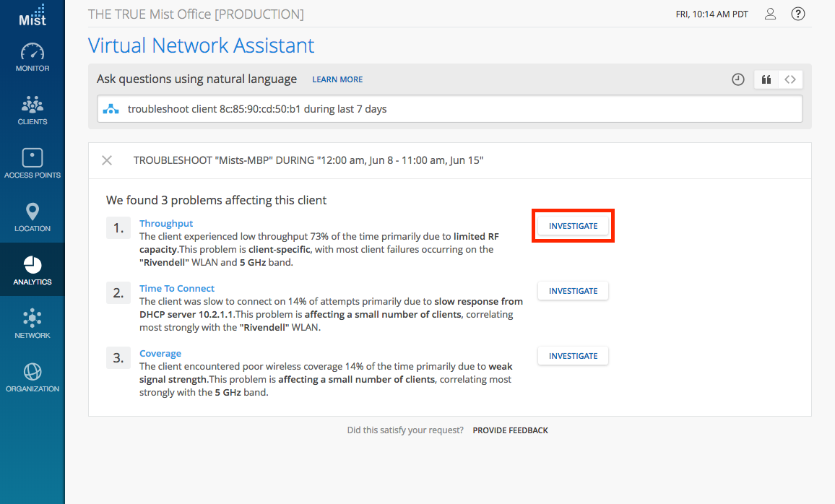835x504 pixels.
Task: Switch to code query mode
Action: (790, 79)
